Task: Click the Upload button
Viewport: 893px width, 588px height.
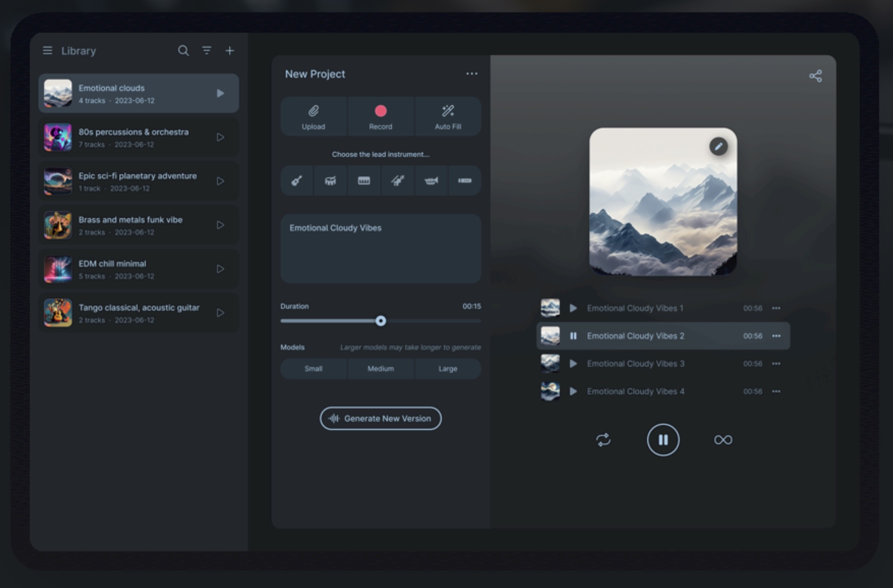Action: tap(313, 116)
